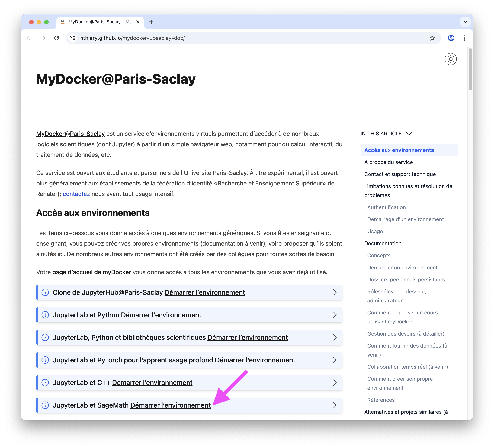The height and width of the screenshot is (448, 494).
Task: Click the browser reload icon
Action: coord(57,38)
